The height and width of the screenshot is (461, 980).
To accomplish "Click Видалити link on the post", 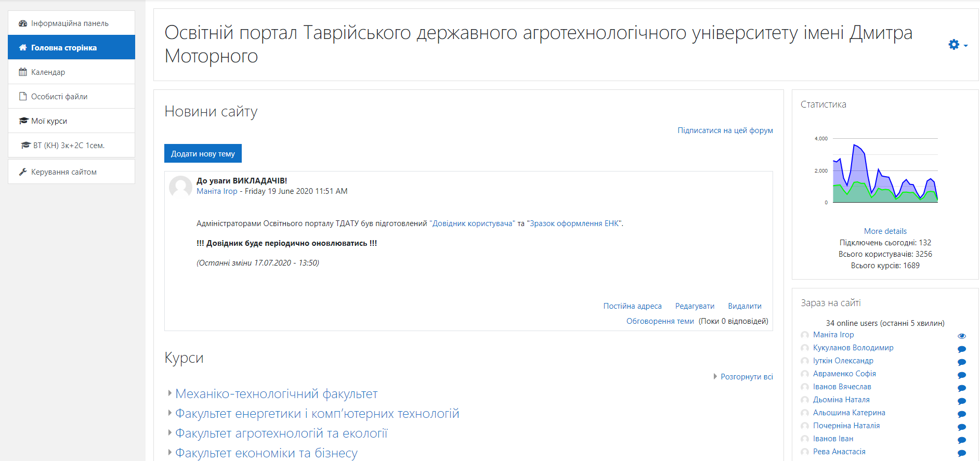I will pyautogui.click(x=744, y=306).
